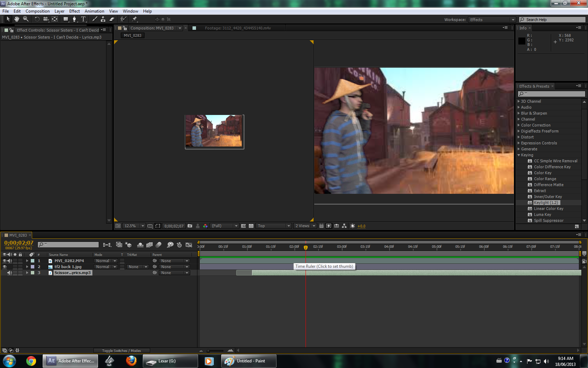This screenshot has width=588, height=368.
Task: Select the Linear Color Key effect
Action: (x=548, y=209)
